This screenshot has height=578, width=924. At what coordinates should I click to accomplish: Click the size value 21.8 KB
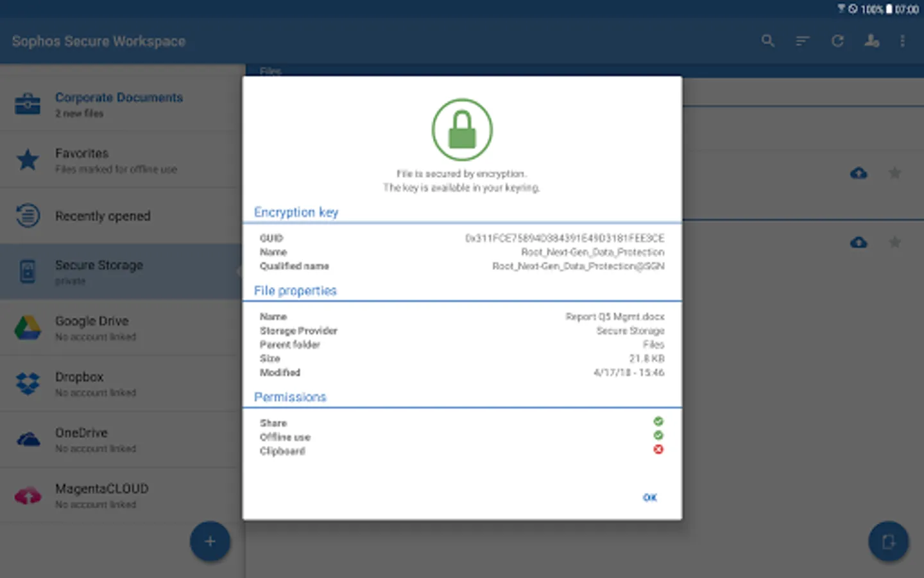pyautogui.click(x=647, y=358)
